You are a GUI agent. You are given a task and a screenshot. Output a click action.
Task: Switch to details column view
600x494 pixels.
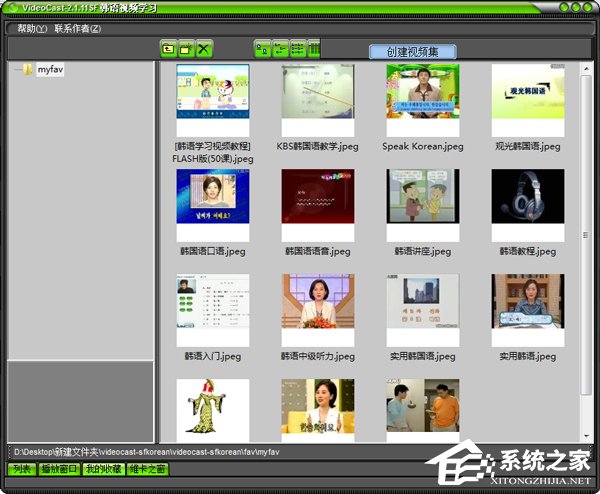coord(314,49)
